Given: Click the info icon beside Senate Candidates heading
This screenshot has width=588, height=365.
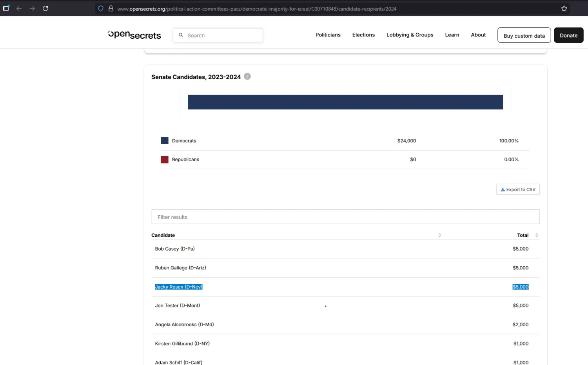Looking at the screenshot, I should tap(247, 76).
